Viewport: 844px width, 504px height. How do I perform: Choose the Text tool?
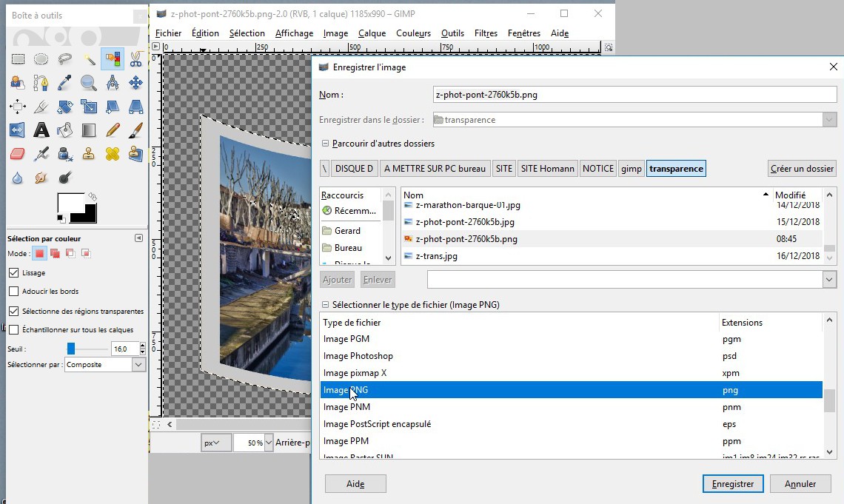coord(41,130)
